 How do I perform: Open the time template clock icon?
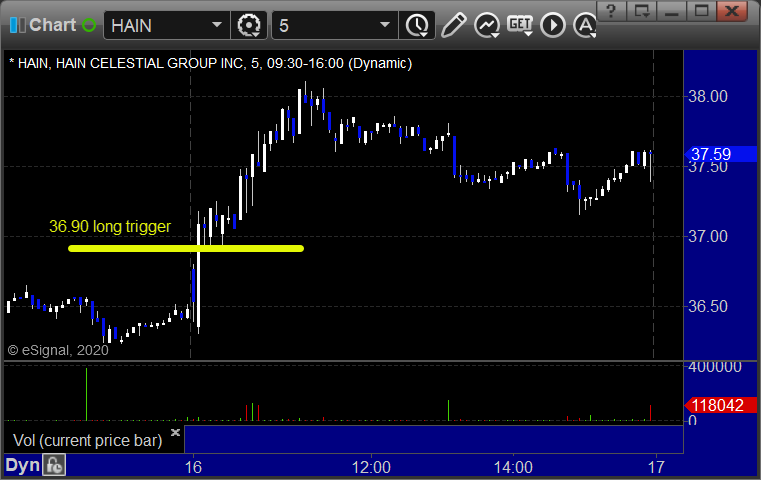tap(417, 25)
